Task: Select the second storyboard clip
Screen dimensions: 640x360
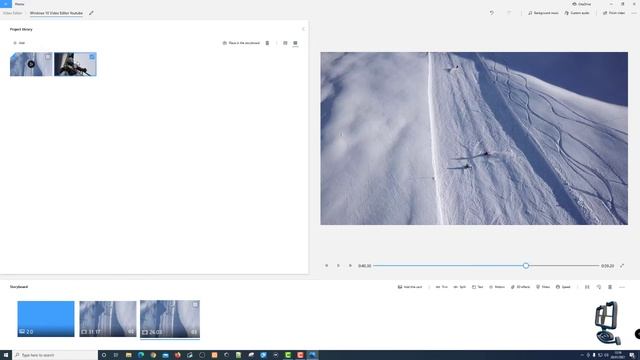Action: click(108, 319)
